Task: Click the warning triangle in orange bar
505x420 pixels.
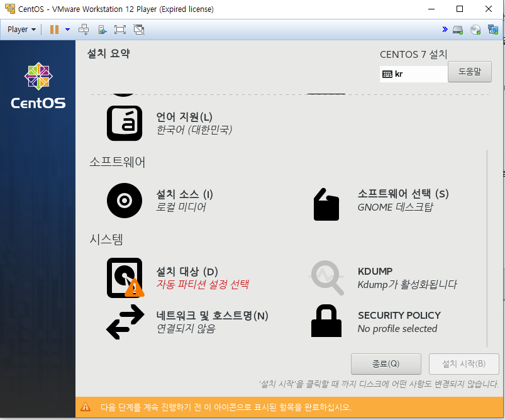Action: [86, 407]
